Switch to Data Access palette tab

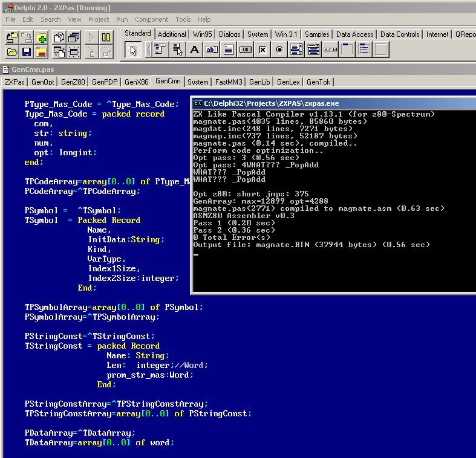coord(354,34)
